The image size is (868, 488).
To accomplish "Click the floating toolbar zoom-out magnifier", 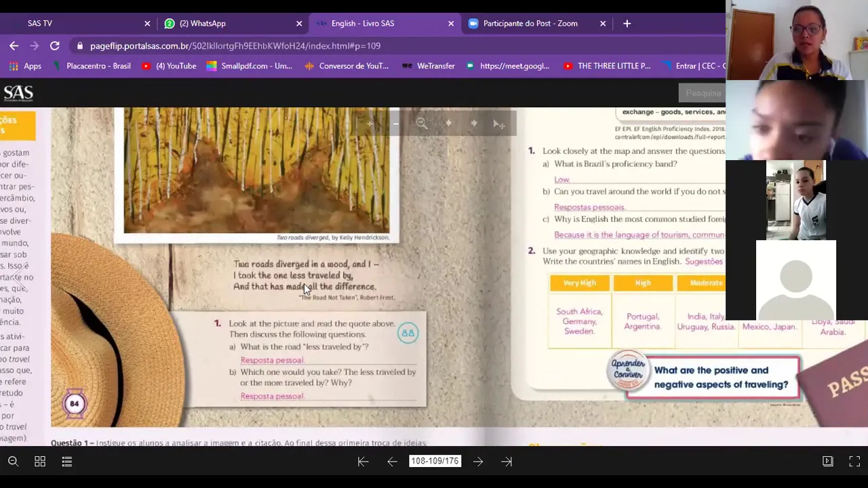I will (422, 123).
